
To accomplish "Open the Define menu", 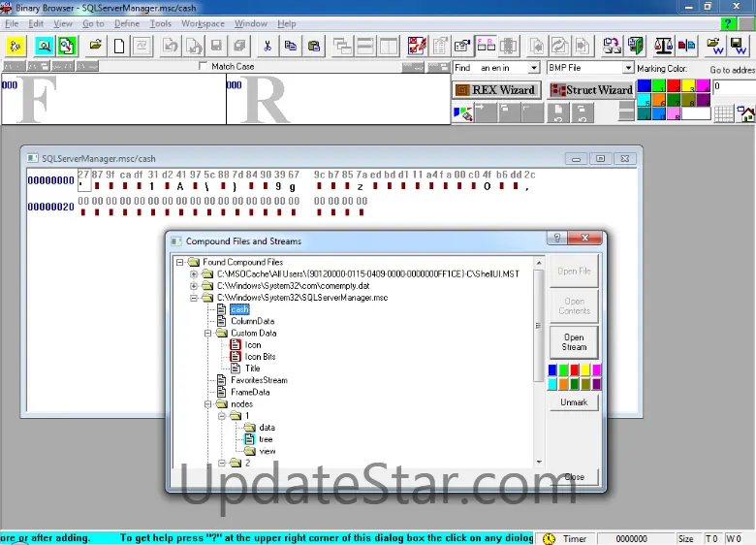I will point(127,23).
